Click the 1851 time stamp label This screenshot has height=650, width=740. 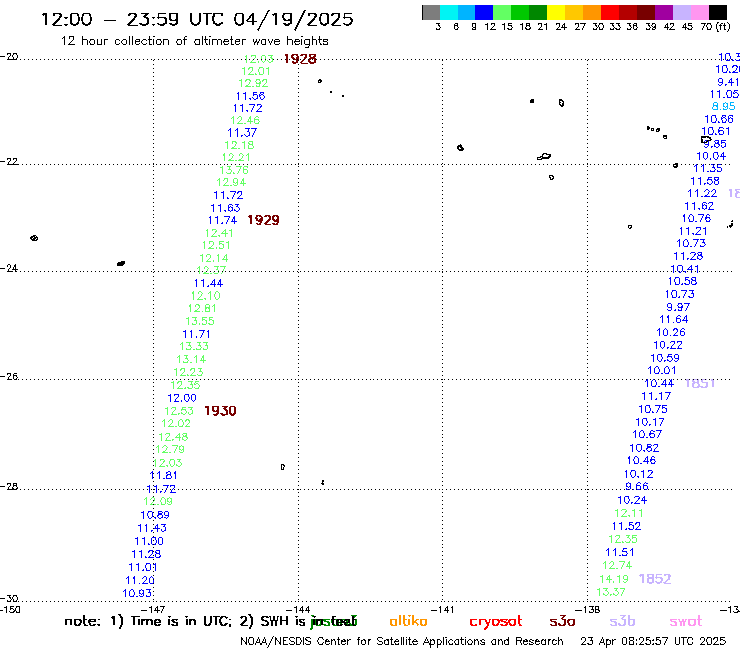[699, 383]
